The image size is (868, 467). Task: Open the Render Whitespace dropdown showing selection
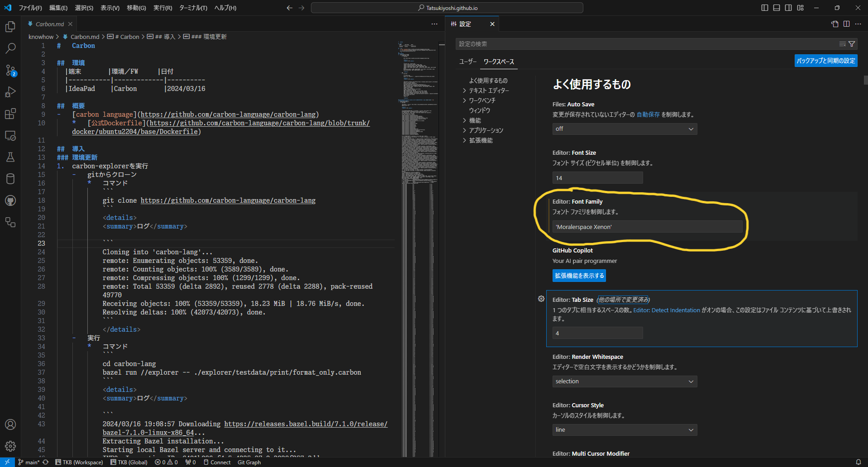point(625,381)
